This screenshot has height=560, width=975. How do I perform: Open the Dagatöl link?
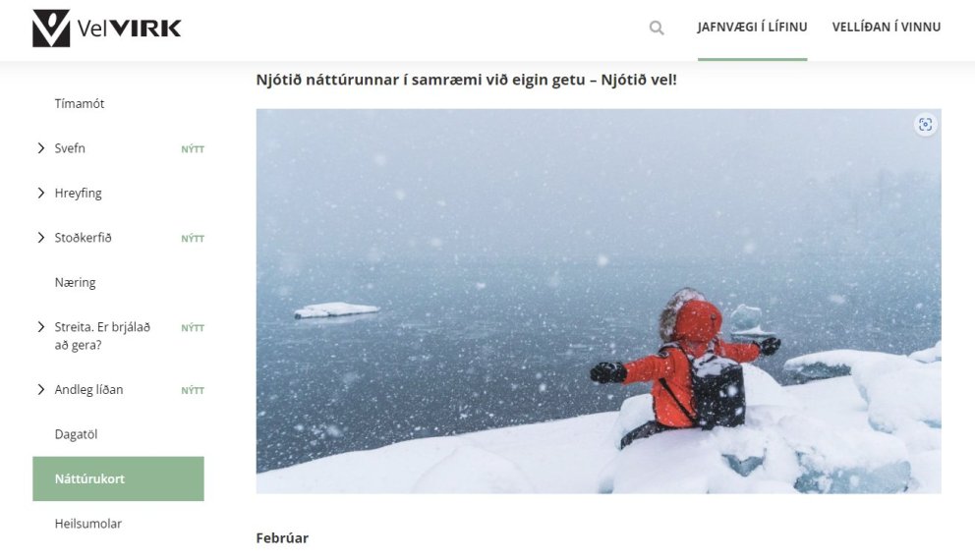[x=76, y=434]
